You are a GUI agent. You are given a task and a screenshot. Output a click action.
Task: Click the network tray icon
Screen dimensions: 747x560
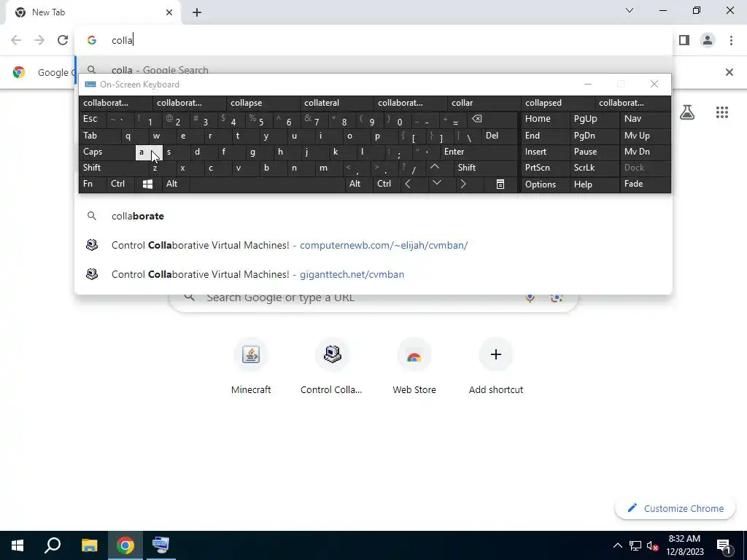(x=635, y=545)
